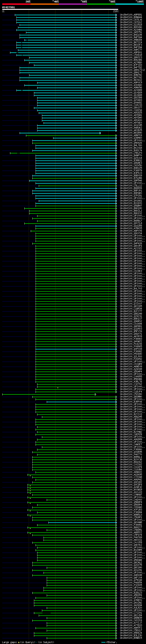146x644 pixels.
Task: Select hit label UniRef100_A8N7C6
Action: 131,135
